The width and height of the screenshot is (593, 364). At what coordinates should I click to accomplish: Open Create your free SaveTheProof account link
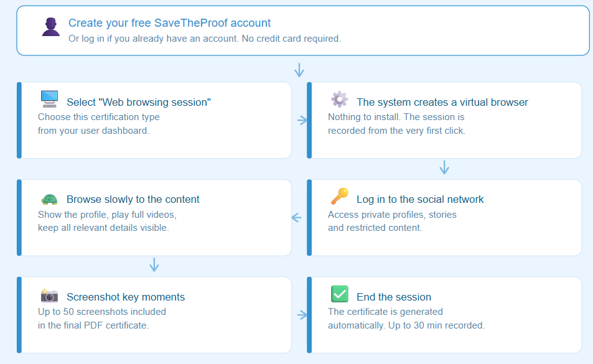[x=169, y=23]
